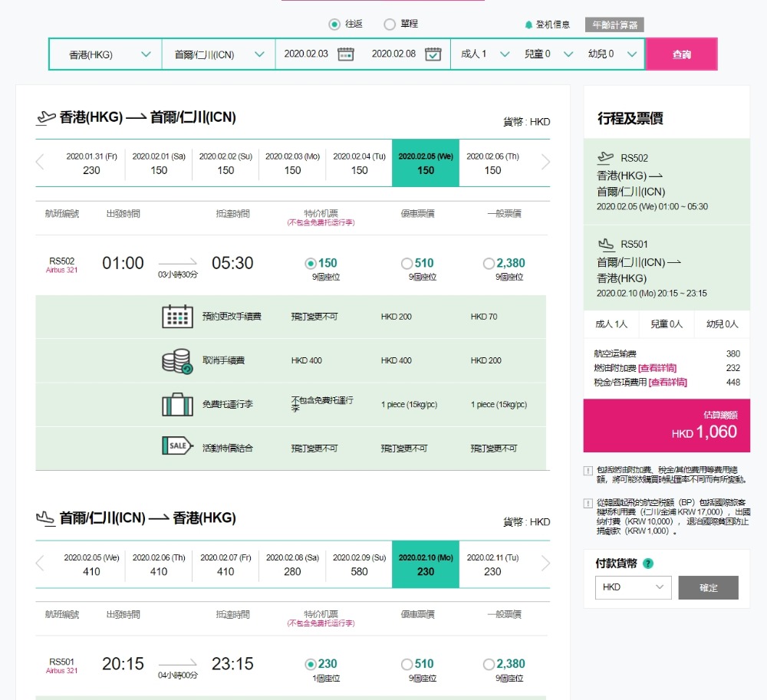The height and width of the screenshot is (700, 767).
Task: Choose the 510 fare for flight RS502
Action: [407, 264]
